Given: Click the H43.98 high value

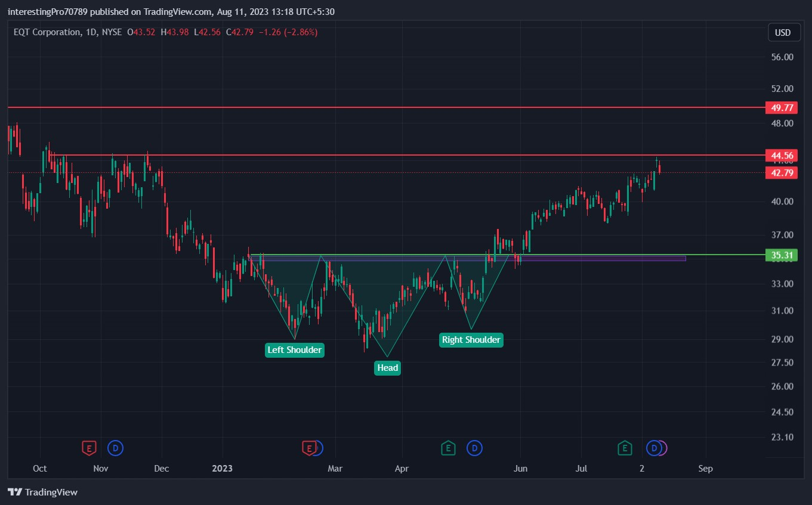Looking at the screenshot, I should coord(175,32).
